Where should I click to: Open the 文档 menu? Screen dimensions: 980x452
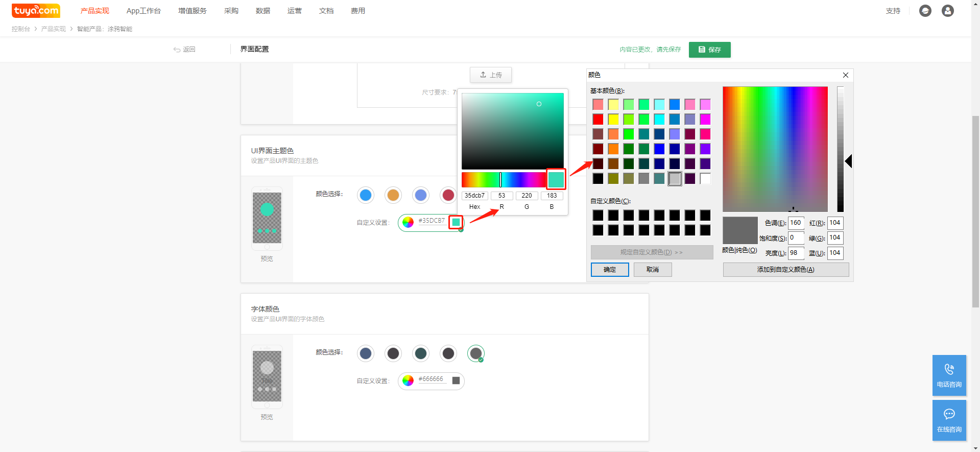tap(326, 11)
